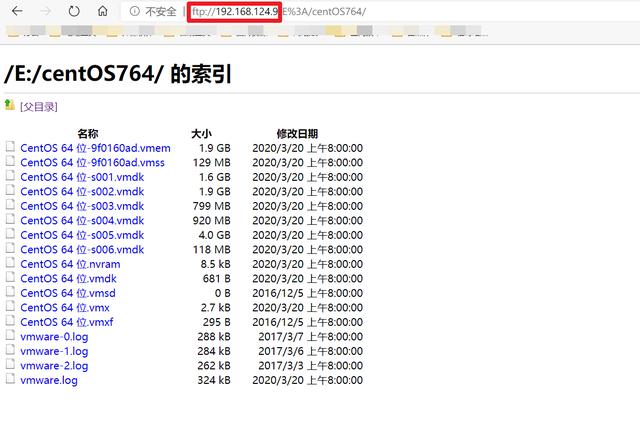Open the CentOS 64 位.vmsd link
Viewport: 640px width, 430px height.
(68, 293)
